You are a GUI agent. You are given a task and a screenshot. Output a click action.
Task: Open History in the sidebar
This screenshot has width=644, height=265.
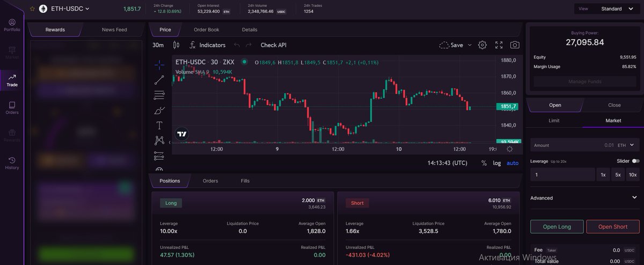[12, 163]
